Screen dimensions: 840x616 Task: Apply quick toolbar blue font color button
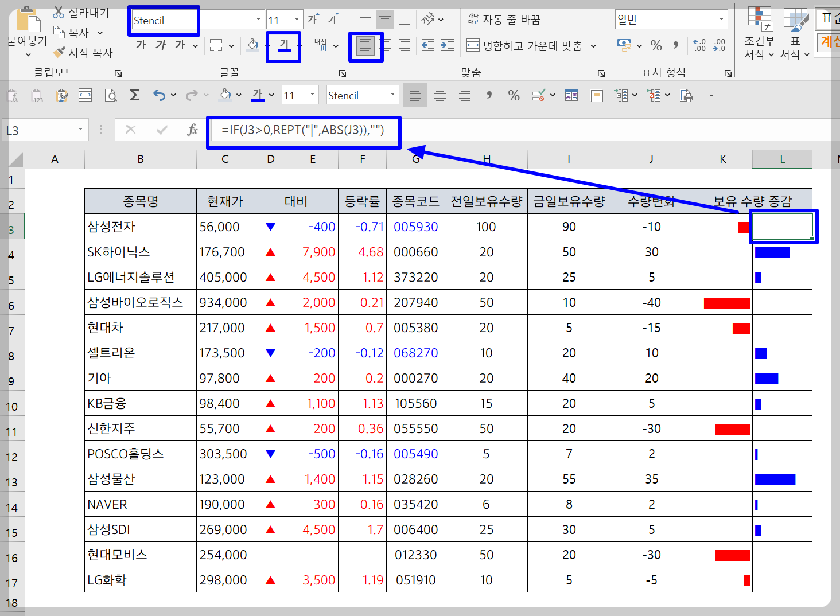pos(258,95)
